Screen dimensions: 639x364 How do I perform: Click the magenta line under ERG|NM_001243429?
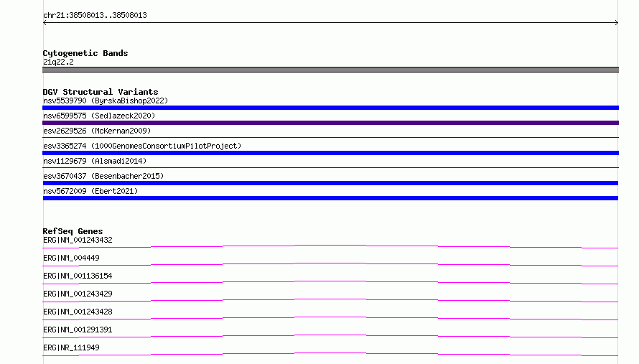(330, 300)
